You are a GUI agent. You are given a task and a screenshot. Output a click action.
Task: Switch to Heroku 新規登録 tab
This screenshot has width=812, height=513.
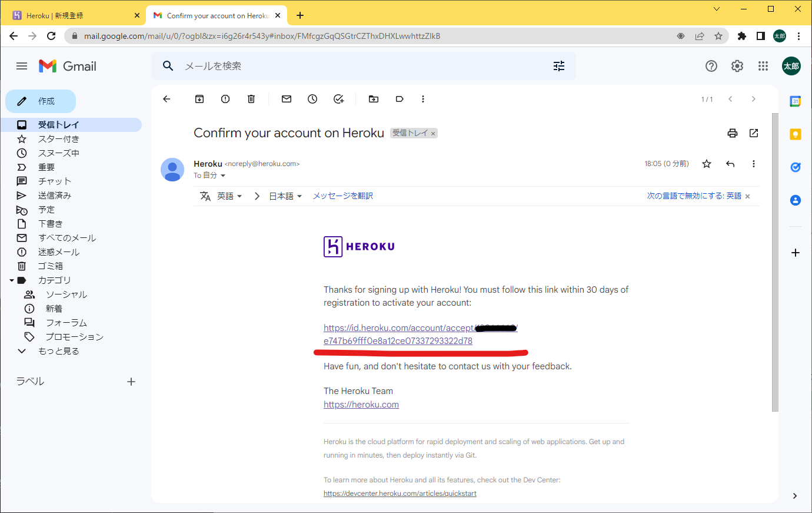point(74,15)
